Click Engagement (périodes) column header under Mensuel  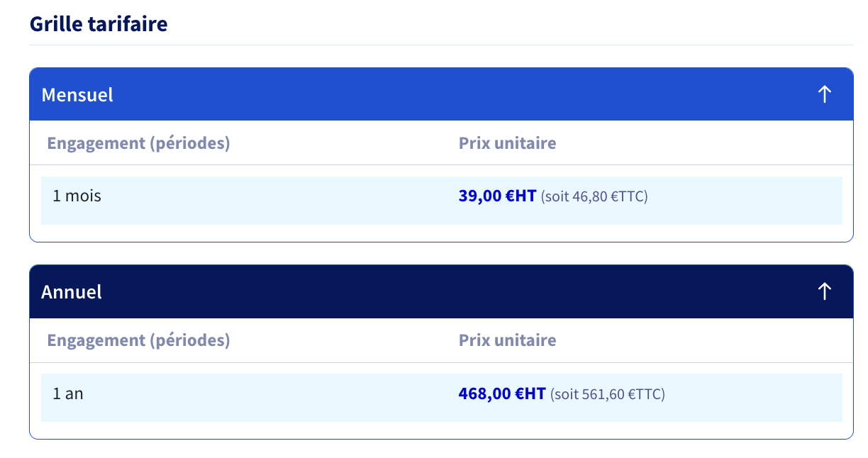(138, 143)
